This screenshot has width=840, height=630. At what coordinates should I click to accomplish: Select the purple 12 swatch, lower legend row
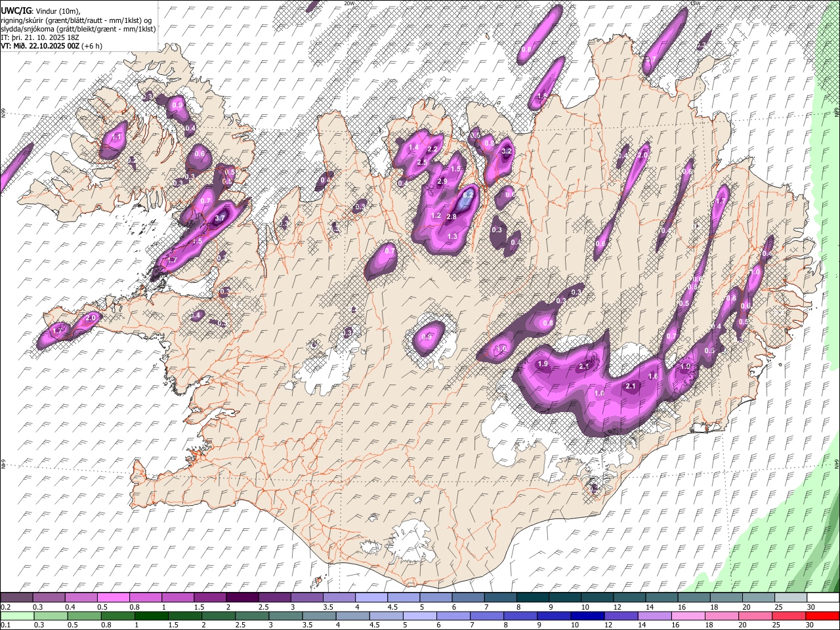[621, 616]
